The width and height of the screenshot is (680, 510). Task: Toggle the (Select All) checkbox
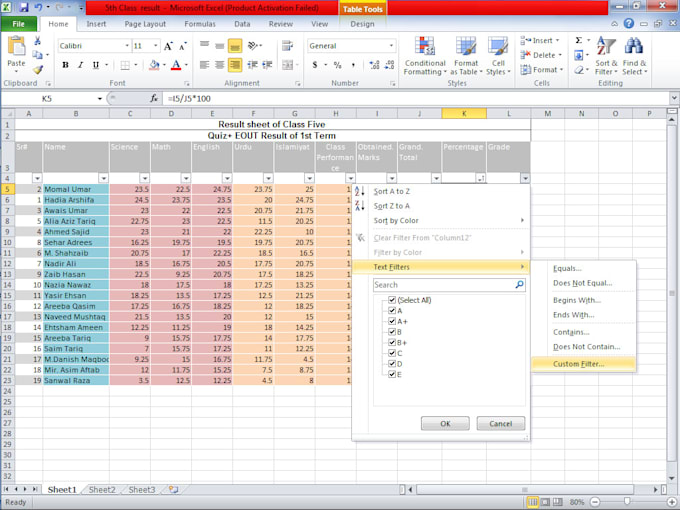click(392, 300)
